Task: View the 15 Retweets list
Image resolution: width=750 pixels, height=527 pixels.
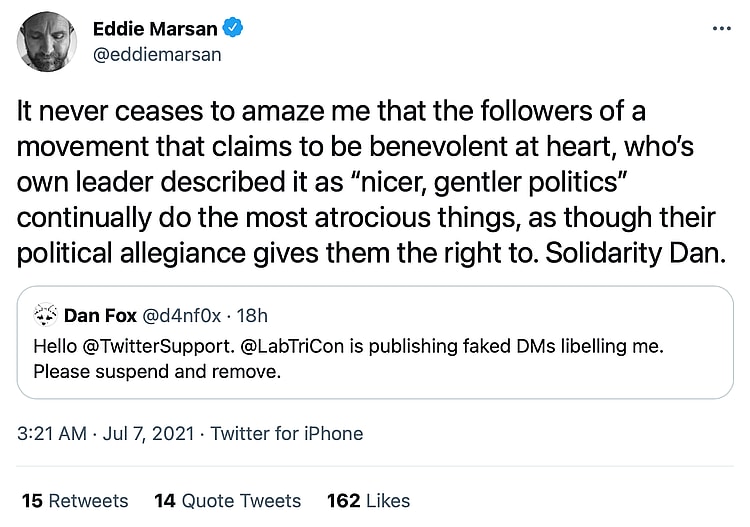Action: 75,500
